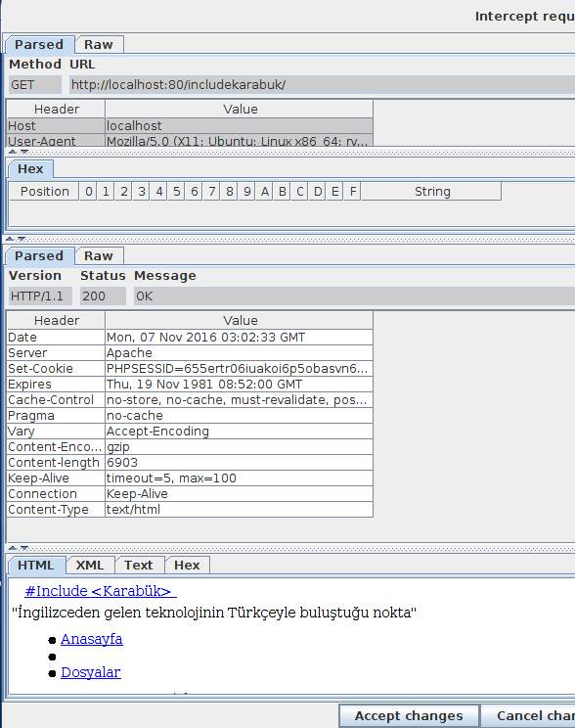Image resolution: width=575 pixels, height=728 pixels.
Task: Click the Accept changes button
Action: coord(409,716)
